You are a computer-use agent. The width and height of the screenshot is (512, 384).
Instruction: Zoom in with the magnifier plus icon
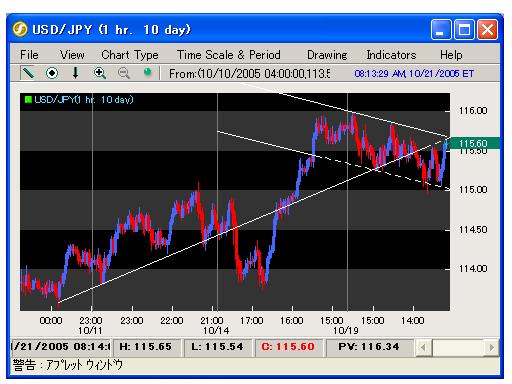(100, 73)
